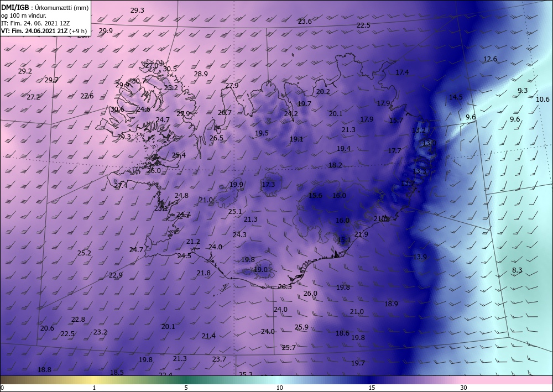553x392 pixels.
Task: Click the color scale label 15
Action: [372, 388]
